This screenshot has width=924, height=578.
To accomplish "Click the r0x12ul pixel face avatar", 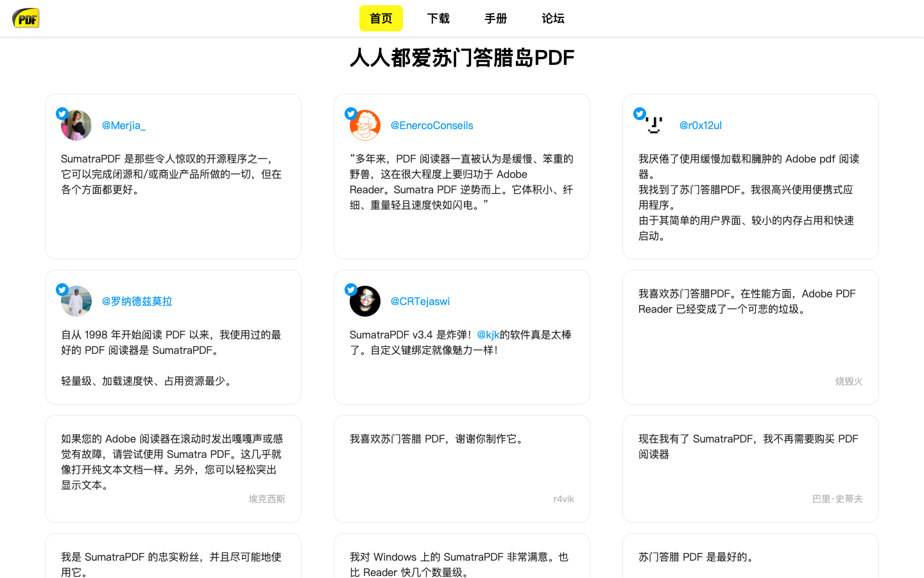I will point(655,126).
